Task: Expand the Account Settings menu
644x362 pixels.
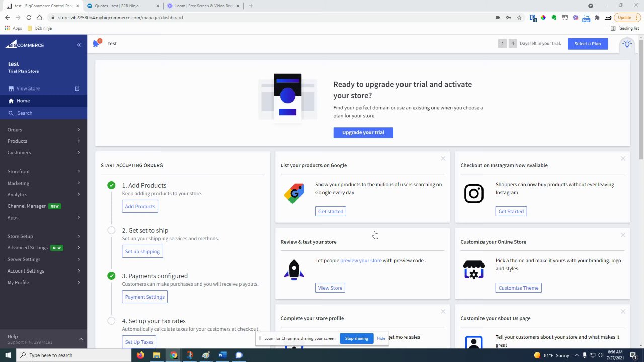Action: point(43,271)
